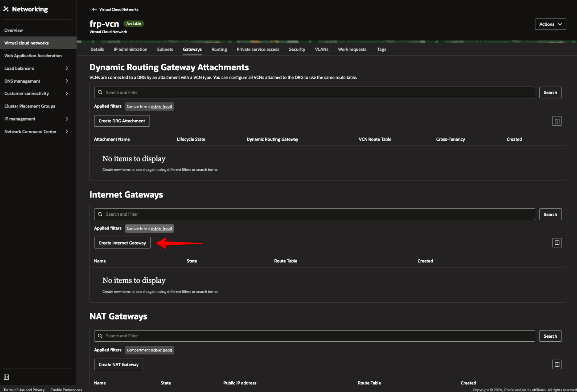Open Cookie Preferences link
Screen dimensions: 577x392
click(x=66, y=390)
